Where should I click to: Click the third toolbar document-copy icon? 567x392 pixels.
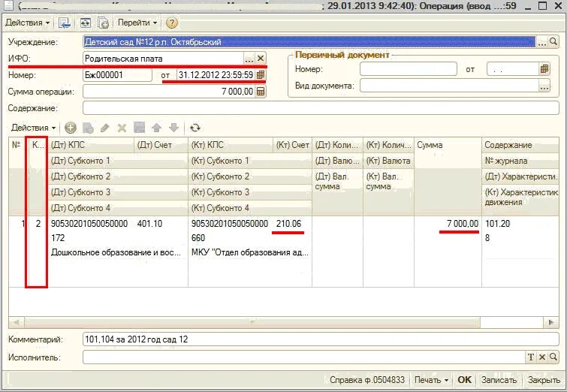coord(104,23)
